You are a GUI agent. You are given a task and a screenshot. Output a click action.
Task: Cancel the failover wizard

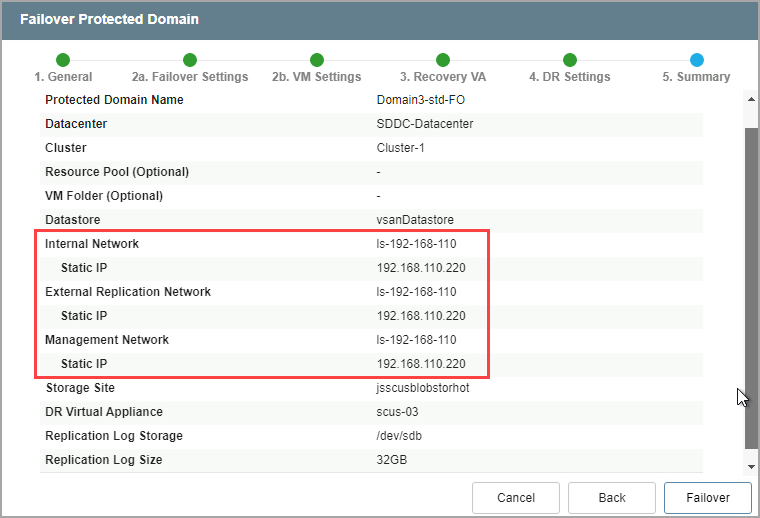coord(516,497)
